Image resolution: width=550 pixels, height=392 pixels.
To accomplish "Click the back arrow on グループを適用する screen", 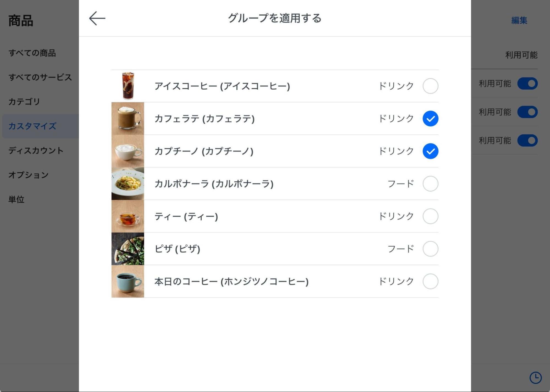I will 97,18.
